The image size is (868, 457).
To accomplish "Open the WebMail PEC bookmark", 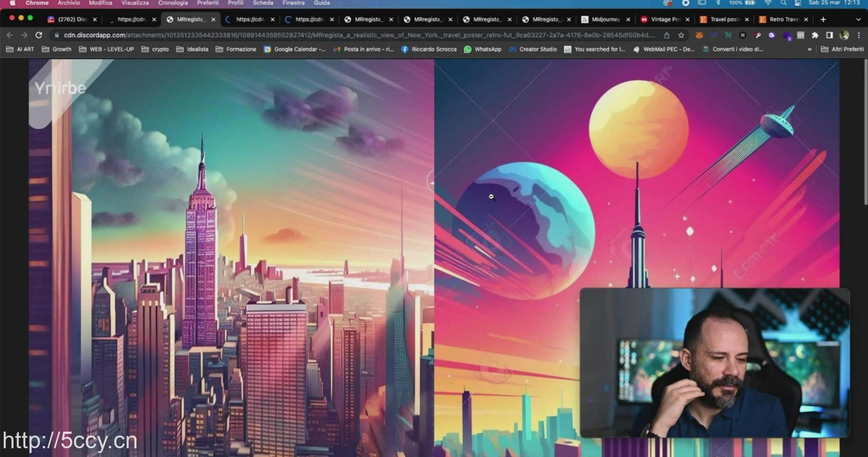I will tap(664, 49).
